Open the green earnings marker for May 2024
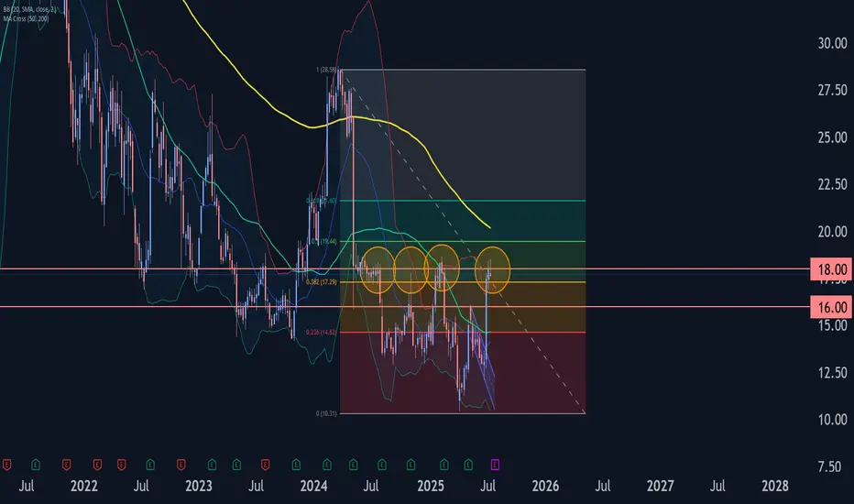 (353, 465)
